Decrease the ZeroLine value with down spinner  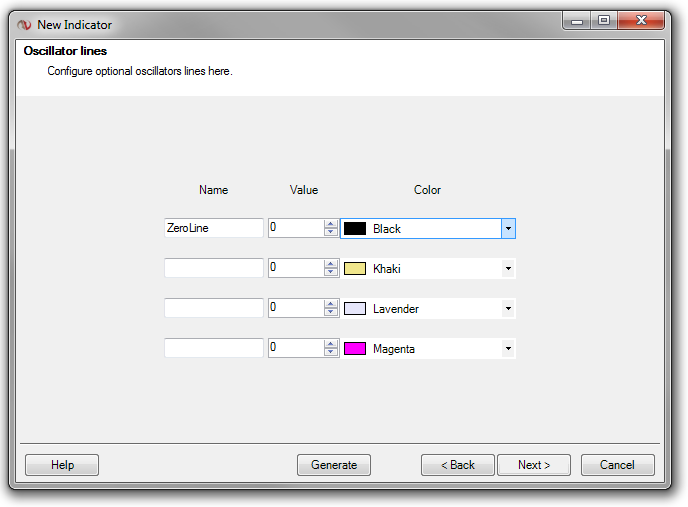[x=330, y=232]
